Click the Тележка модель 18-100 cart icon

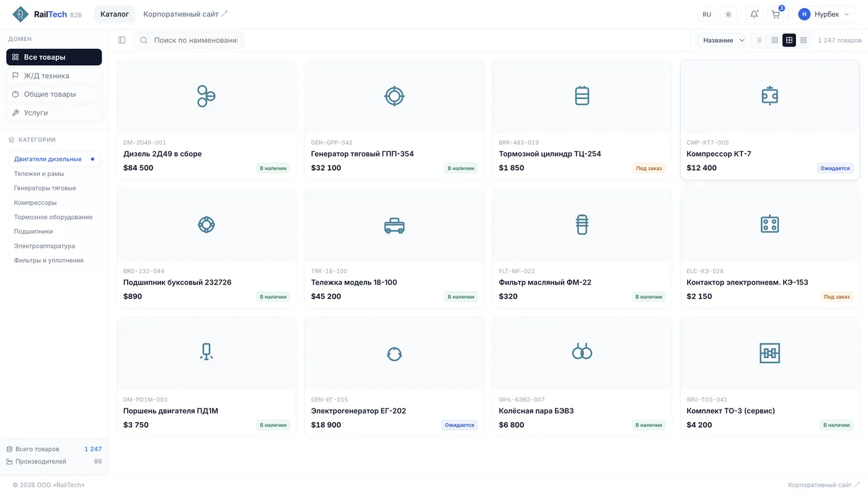394,225
